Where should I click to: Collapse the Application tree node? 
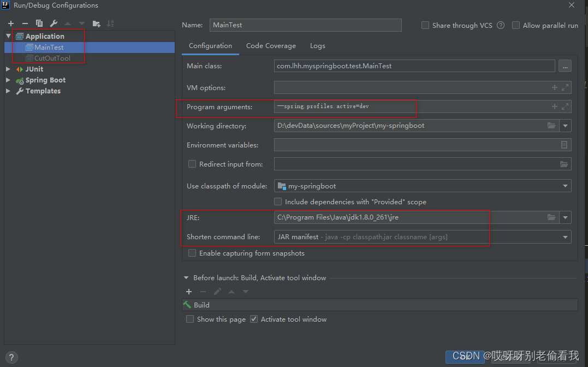pyautogui.click(x=8, y=36)
